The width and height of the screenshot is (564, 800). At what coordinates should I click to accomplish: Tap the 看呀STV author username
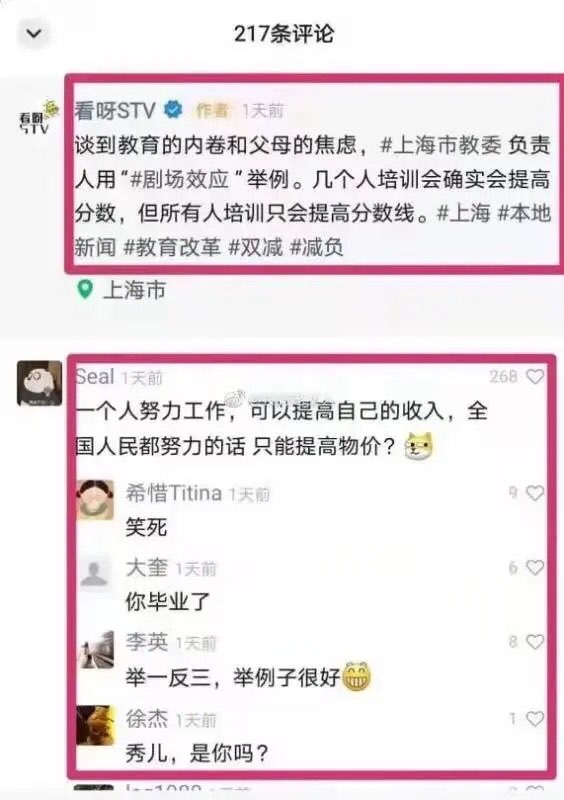(115, 110)
